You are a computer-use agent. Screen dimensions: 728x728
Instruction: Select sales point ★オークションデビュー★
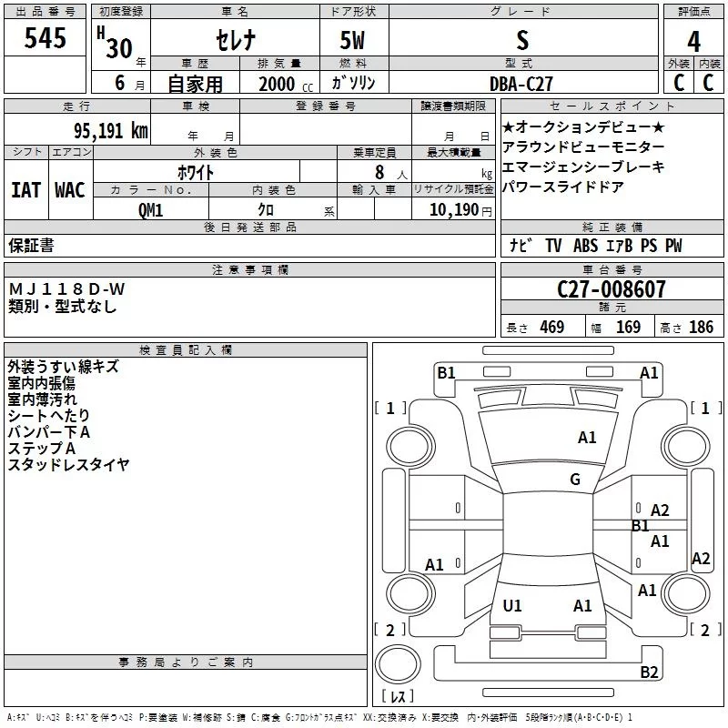[x=583, y=126]
